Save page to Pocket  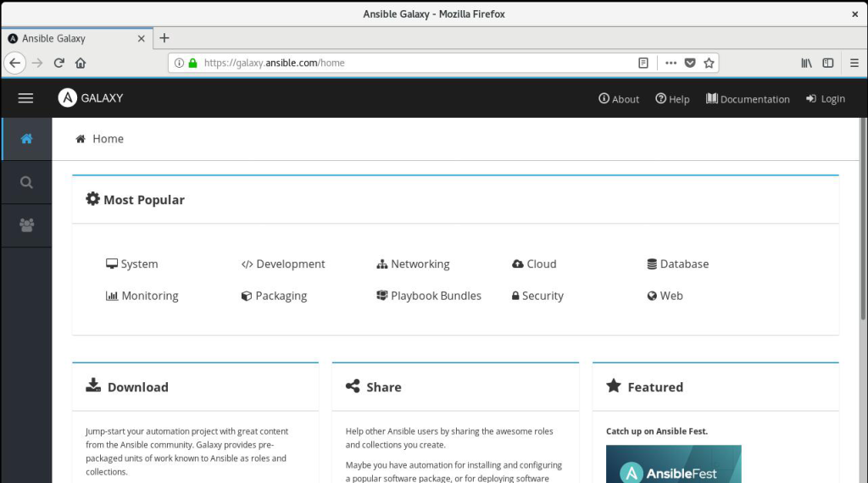point(690,63)
